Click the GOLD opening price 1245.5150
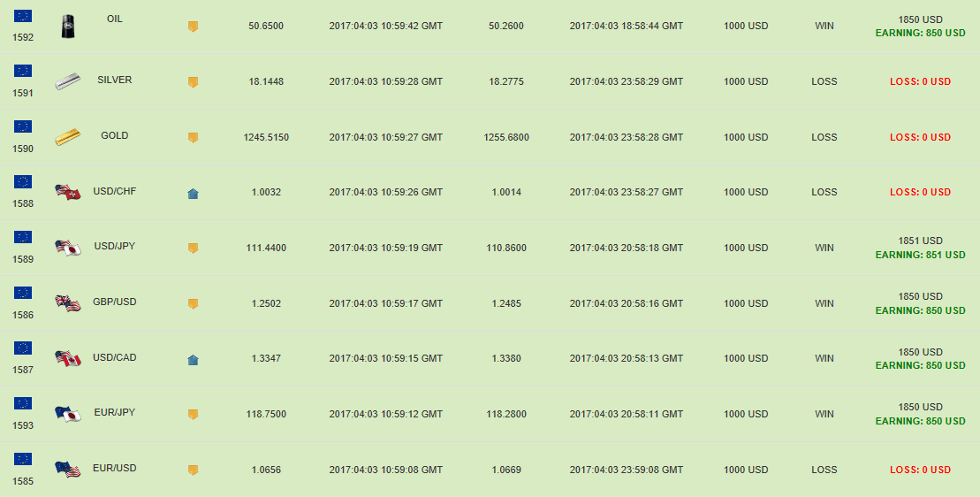Screen dimensions: 980x497 coord(266,137)
